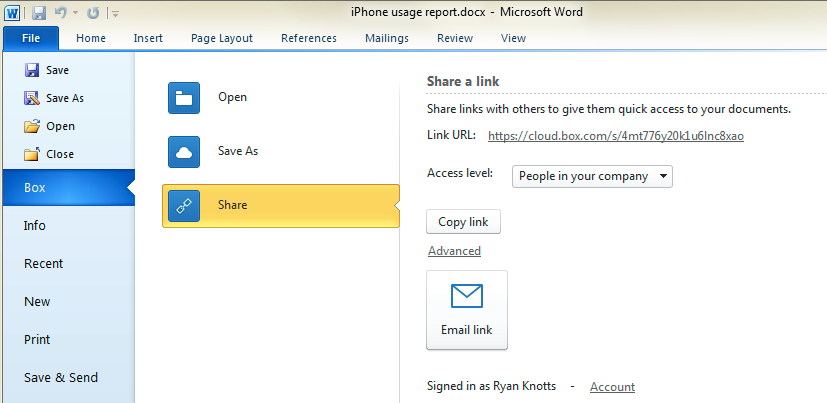This screenshot has height=403, width=827.
Task: Click the Save floppy icon in Quick Access toolbar
Action: coord(39,13)
